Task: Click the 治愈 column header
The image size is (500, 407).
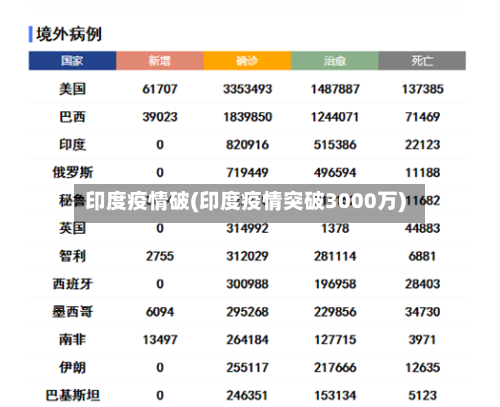Action: (x=335, y=61)
